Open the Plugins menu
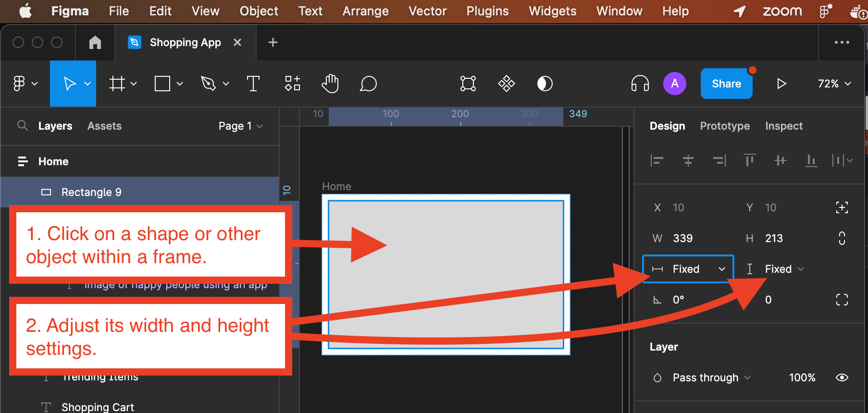 click(x=487, y=11)
